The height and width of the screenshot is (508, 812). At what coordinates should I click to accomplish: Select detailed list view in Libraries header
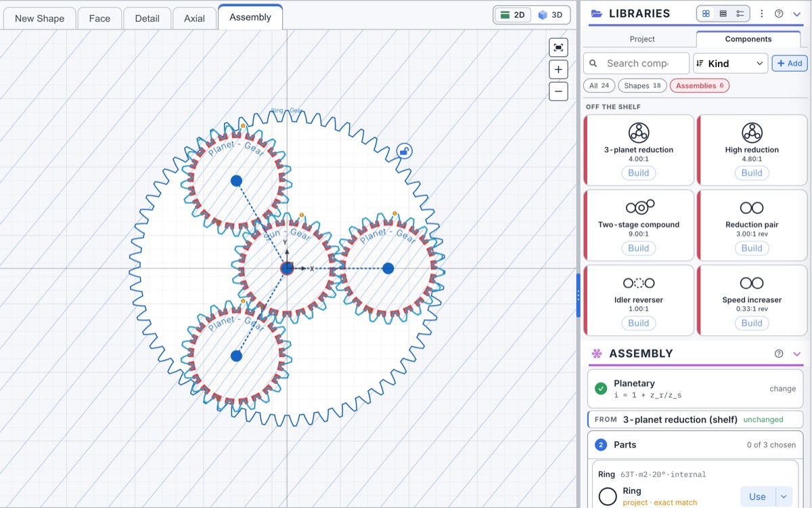coord(740,14)
